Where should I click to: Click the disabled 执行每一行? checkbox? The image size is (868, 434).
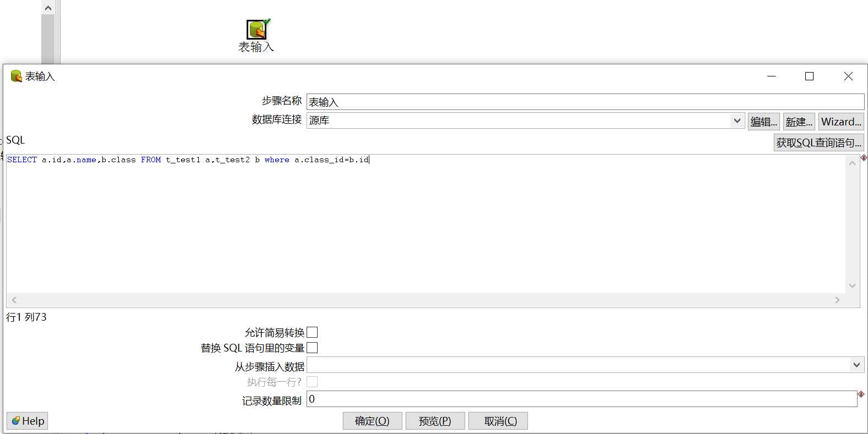click(x=312, y=382)
